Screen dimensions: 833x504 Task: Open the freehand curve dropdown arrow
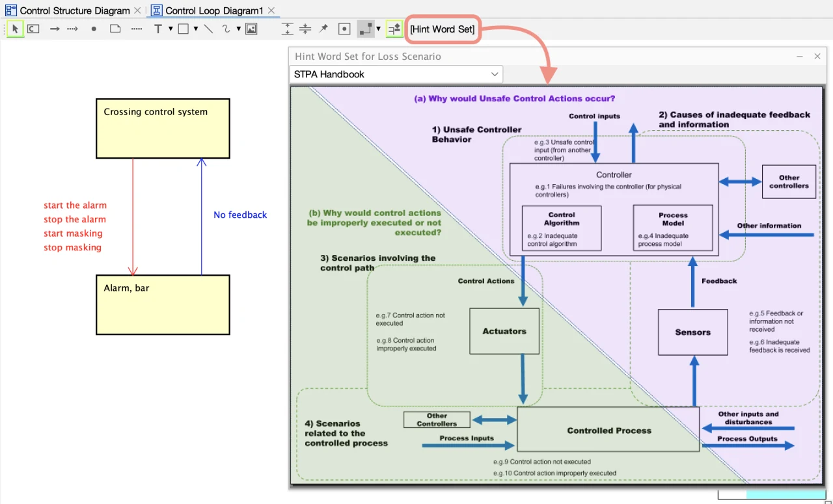click(239, 29)
